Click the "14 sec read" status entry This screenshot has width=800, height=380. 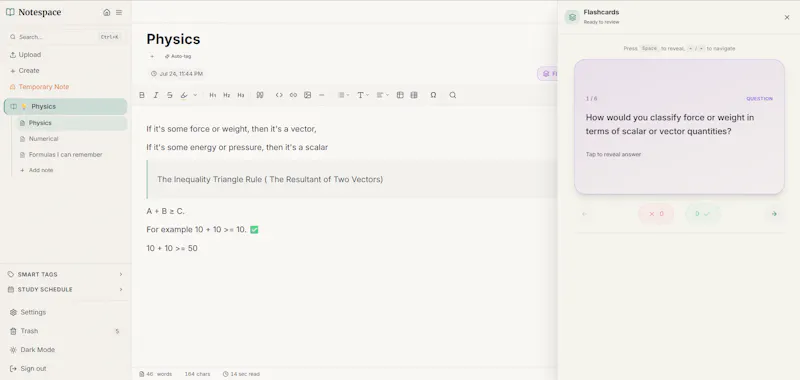tap(241, 374)
